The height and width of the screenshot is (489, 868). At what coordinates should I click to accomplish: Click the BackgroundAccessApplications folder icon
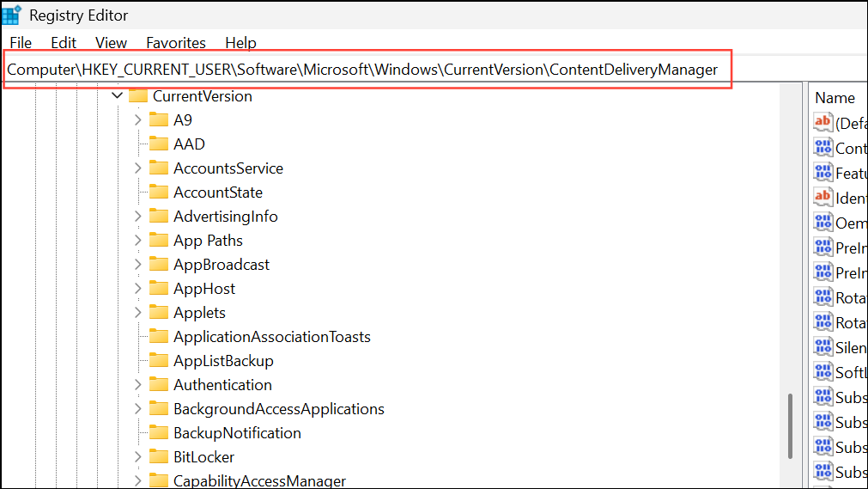[159, 408]
